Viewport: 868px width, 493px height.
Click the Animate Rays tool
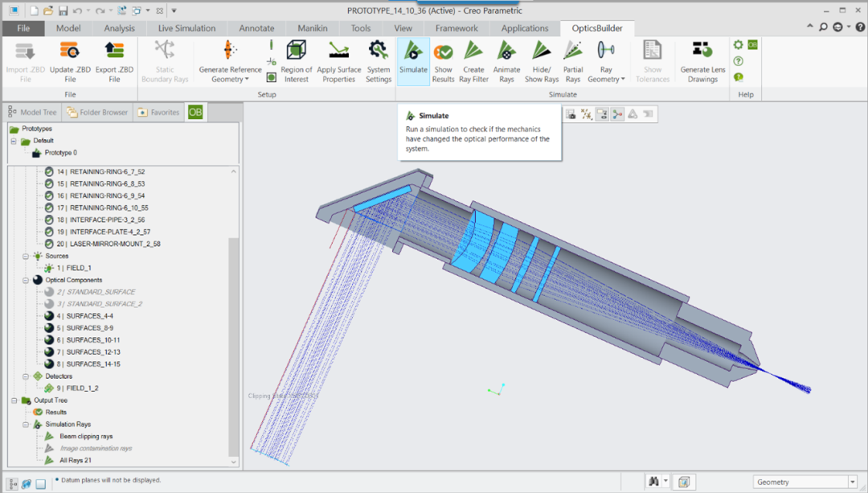(x=506, y=61)
